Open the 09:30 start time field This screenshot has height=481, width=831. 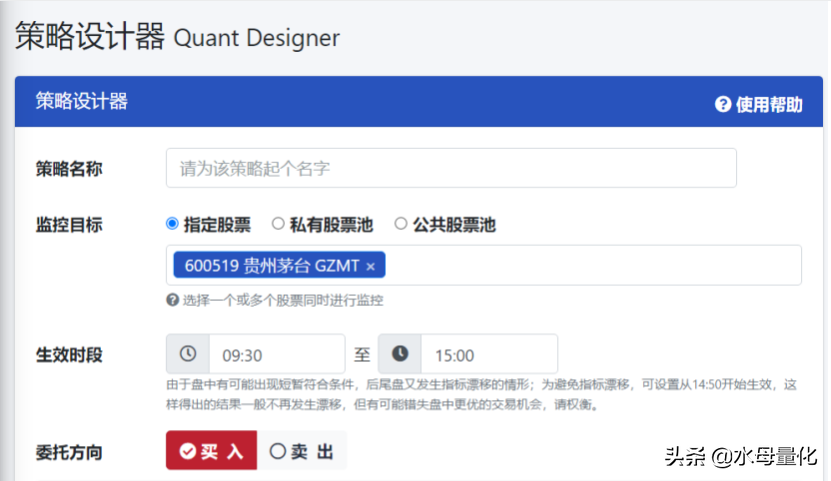pos(276,354)
